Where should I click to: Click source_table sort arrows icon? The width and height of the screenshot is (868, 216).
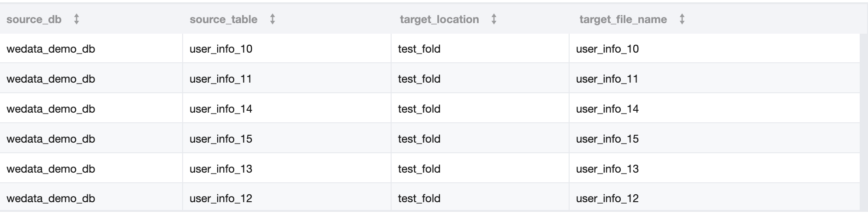[273, 19]
